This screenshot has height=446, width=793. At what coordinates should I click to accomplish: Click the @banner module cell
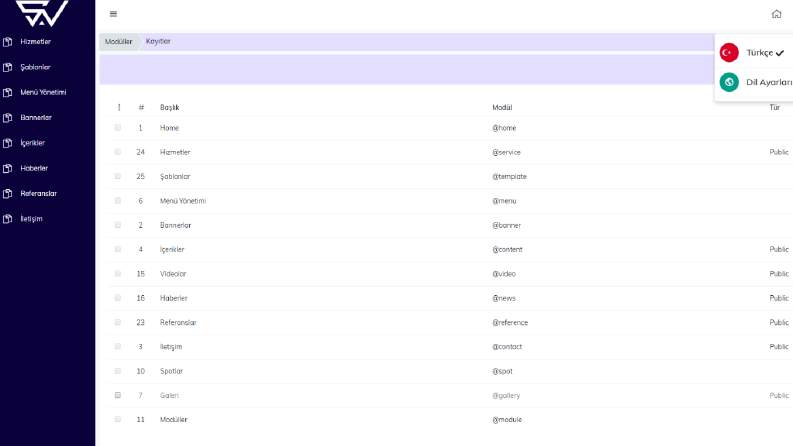coord(507,225)
